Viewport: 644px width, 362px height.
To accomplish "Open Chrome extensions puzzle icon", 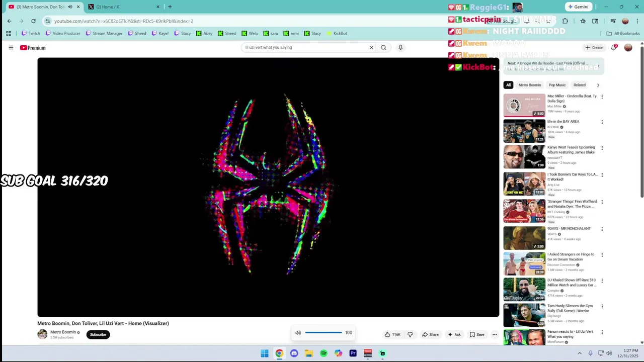I will click(565, 21).
